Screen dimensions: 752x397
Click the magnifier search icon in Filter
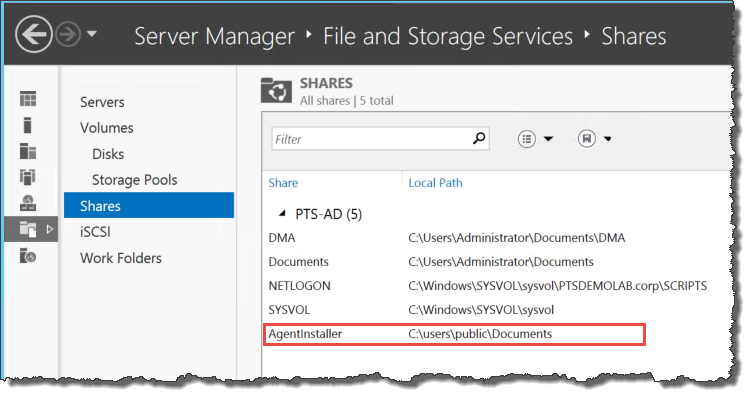[x=479, y=139]
